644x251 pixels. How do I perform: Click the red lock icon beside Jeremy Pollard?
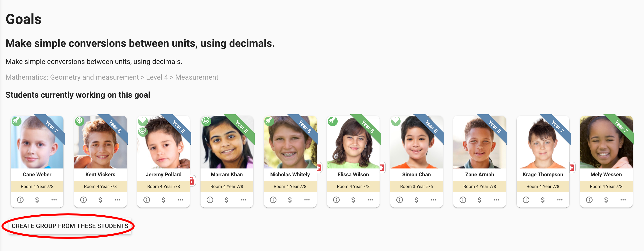pos(192,181)
